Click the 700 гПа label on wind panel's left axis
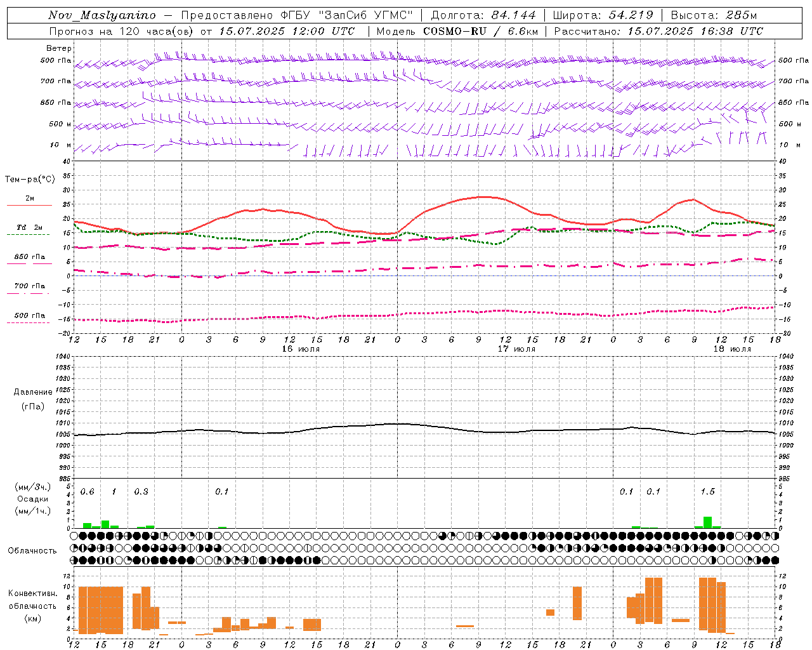The width and height of the screenshot is (812, 650). (56, 81)
